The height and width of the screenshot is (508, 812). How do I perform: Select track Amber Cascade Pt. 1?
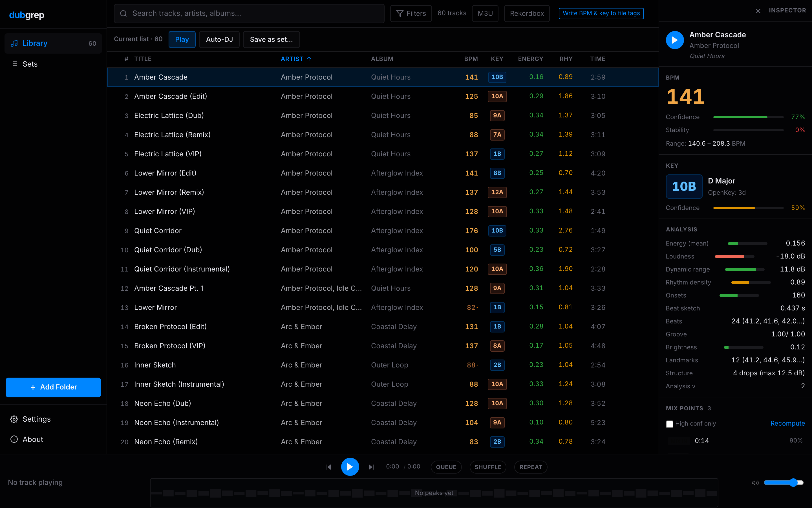[383, 288]
